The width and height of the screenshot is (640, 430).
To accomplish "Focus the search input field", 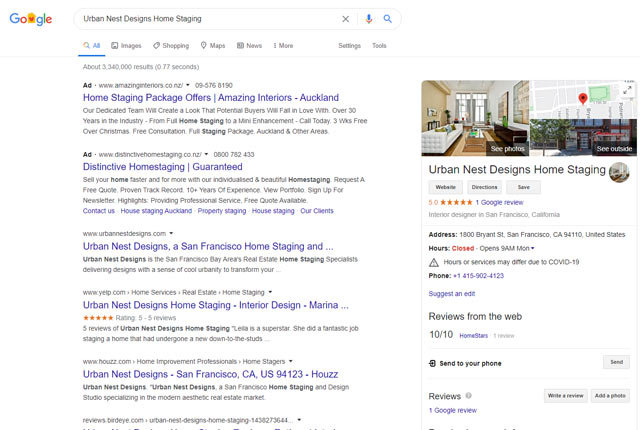I will coord(209,19).
